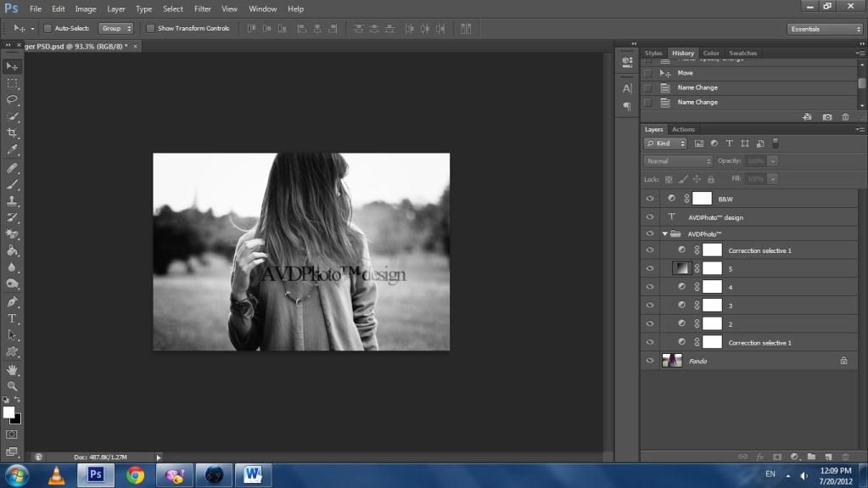
Task: Hide the AVDPhoto group
Action: [x=650, y=233]
